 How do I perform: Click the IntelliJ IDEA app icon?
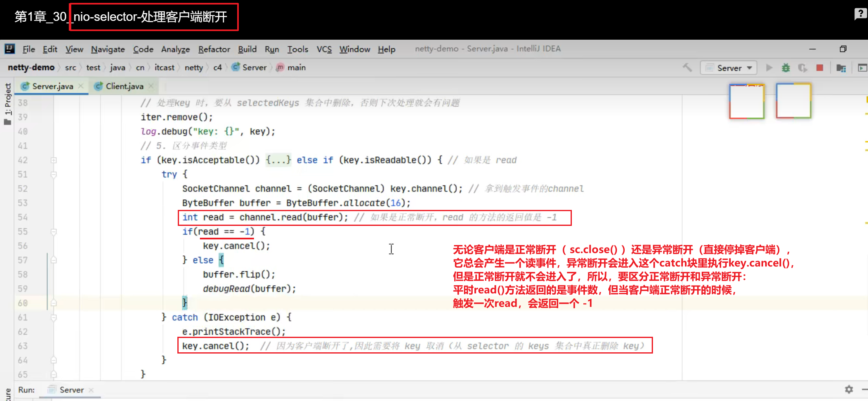coord(10,49)
